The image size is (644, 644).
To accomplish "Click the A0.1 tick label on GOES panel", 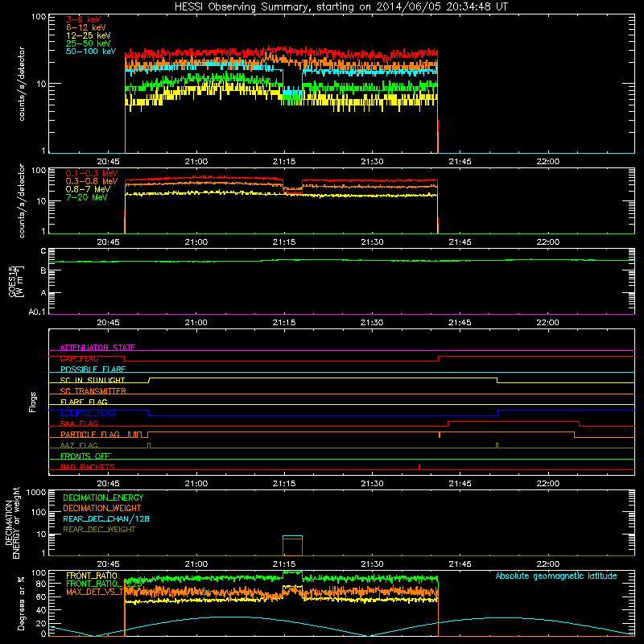I will pyautogui.click(x=37, y=312).
